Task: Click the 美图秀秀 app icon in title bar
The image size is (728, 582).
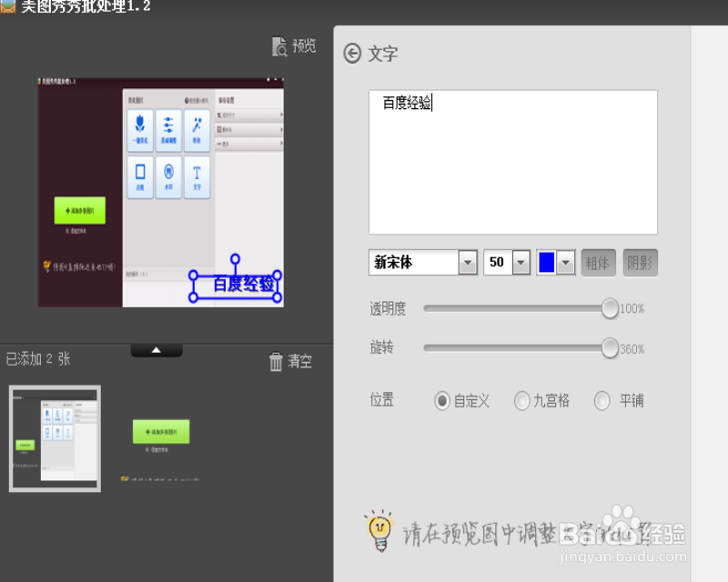Action: click(8, 5)
